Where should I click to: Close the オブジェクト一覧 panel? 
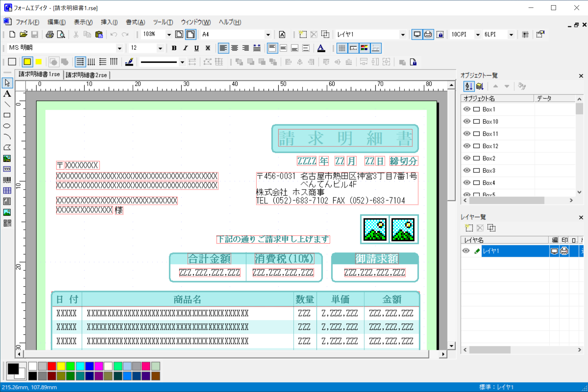tap(581, 76)
